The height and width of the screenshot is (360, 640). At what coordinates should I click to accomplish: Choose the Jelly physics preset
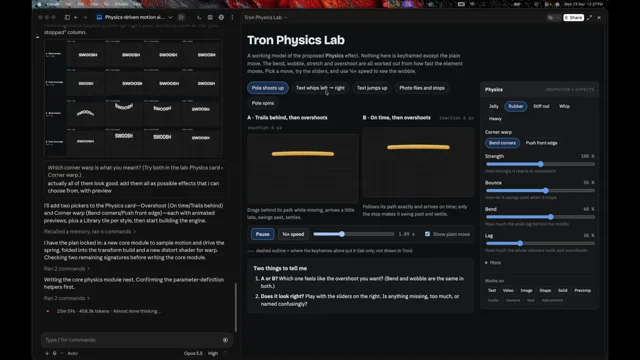[493, 106]
